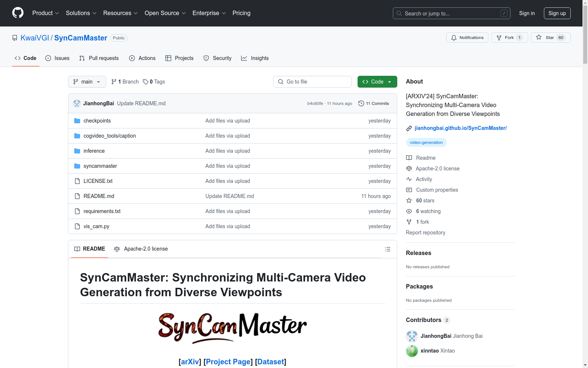Open the Pull requests tab
This screenshot has height=368, width=588.
point(99,58)
